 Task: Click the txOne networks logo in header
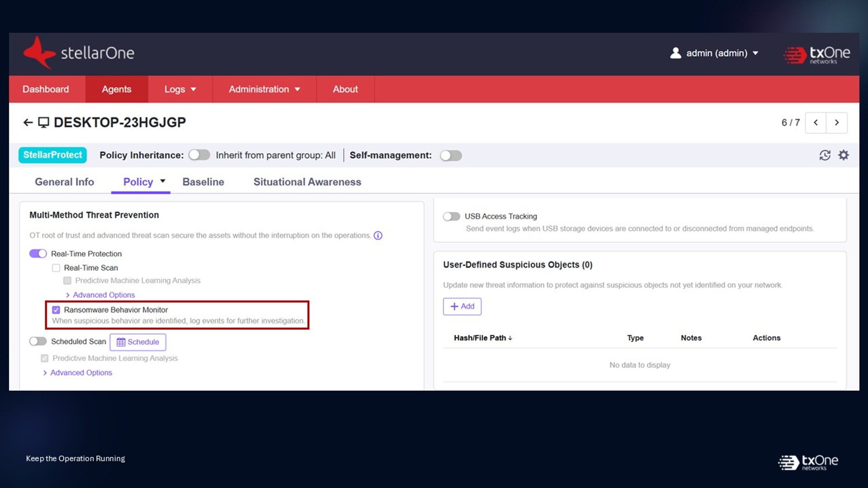click(x=816, y=55)
